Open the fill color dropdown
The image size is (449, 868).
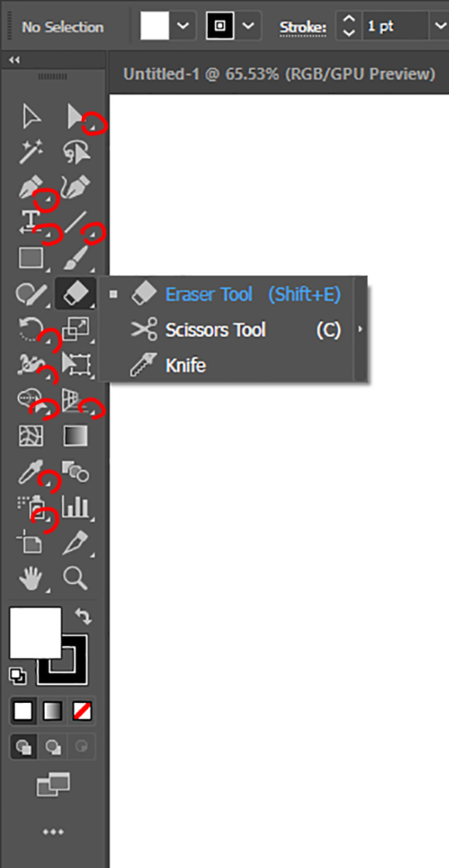(184, 26)
